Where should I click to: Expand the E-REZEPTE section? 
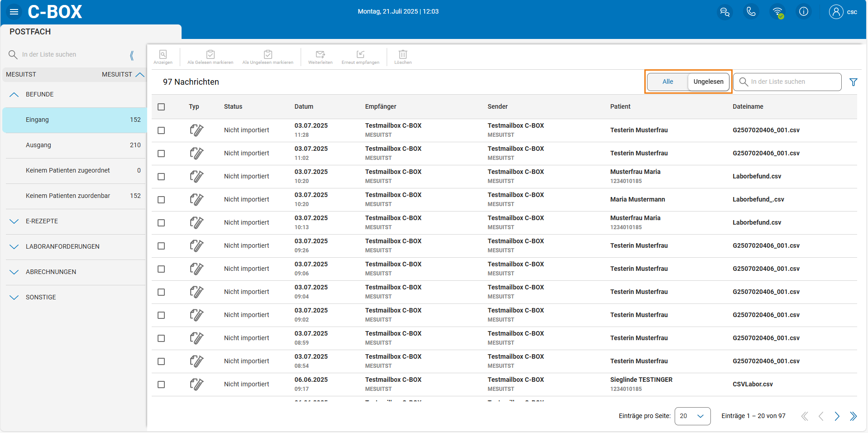click(14, 221)
